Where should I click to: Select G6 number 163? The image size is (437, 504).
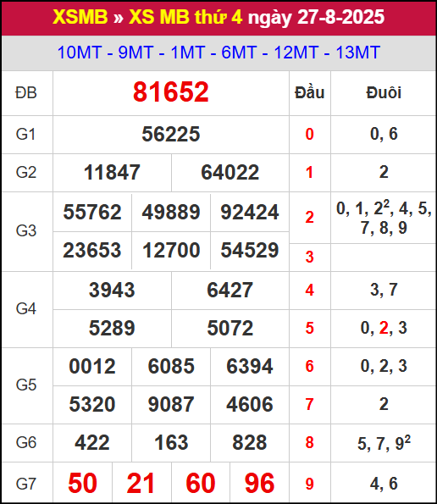coord(171,443)
